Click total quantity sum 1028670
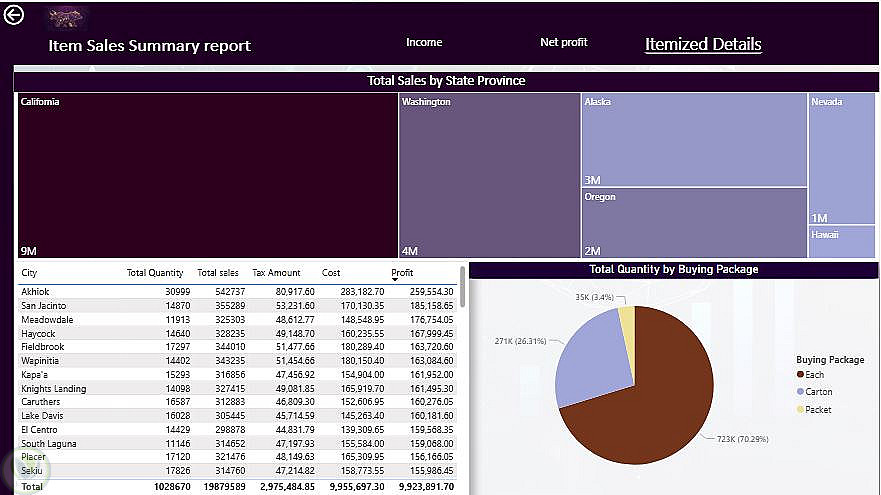The image size is (881, 495). tap(172, 487)
